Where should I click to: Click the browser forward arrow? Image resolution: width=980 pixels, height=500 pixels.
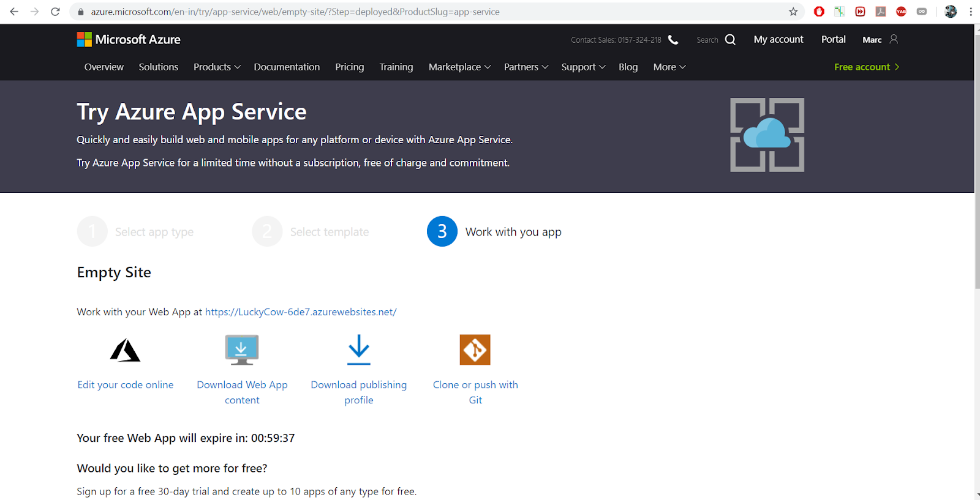coord(35,12)
